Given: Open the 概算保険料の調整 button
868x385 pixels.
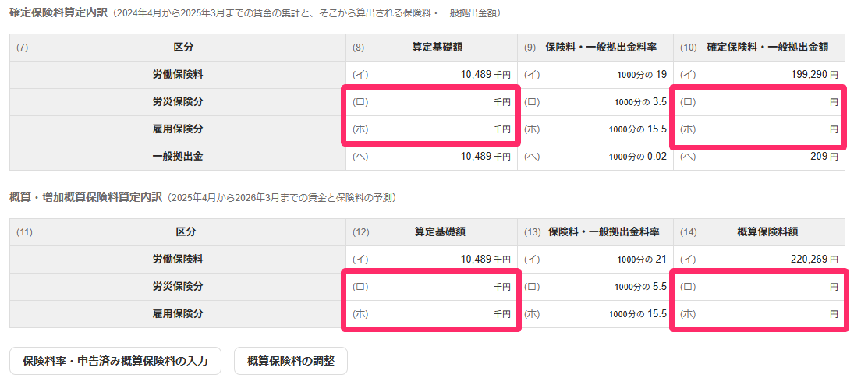Looking at the screenshot, I should [x=291, y=361].
